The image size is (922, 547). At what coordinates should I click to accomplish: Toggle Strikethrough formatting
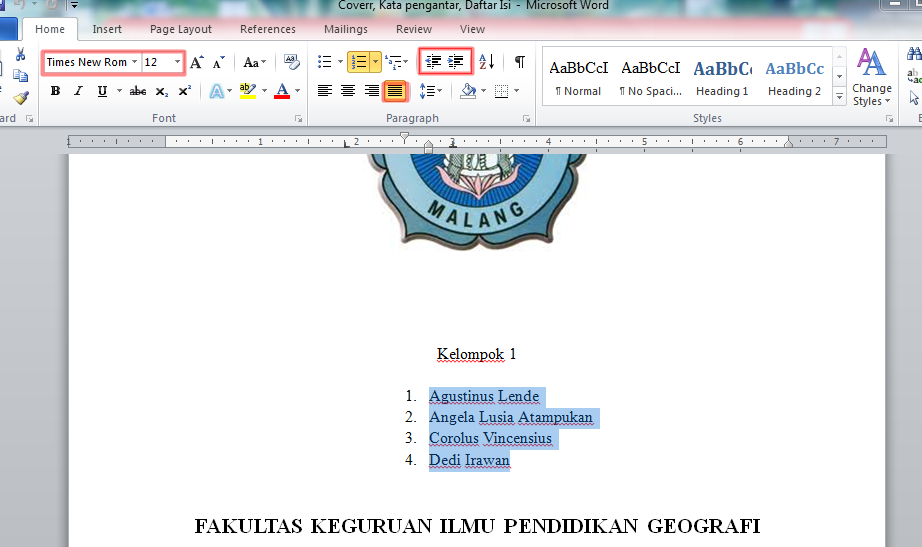(x=138, y=91)
